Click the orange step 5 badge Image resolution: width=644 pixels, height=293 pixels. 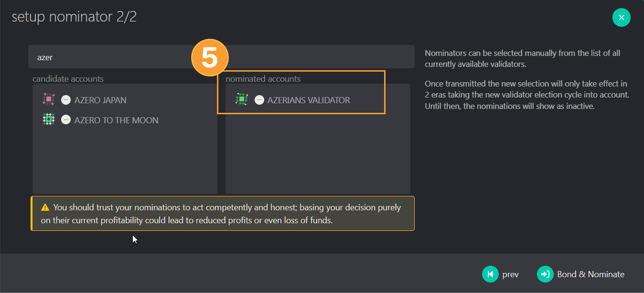pos(210,58)
